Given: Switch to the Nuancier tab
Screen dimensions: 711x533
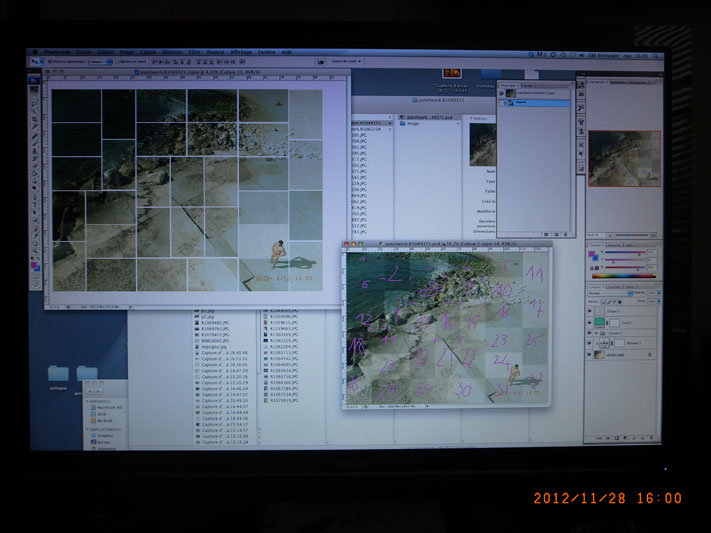Looking at the screenshot, I should click(614, 245).
